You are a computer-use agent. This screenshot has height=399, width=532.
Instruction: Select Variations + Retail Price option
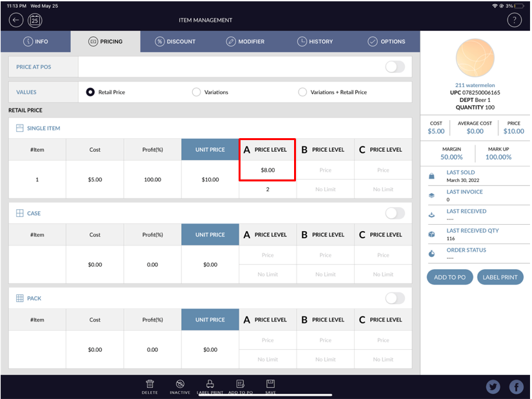click(302, 92)
